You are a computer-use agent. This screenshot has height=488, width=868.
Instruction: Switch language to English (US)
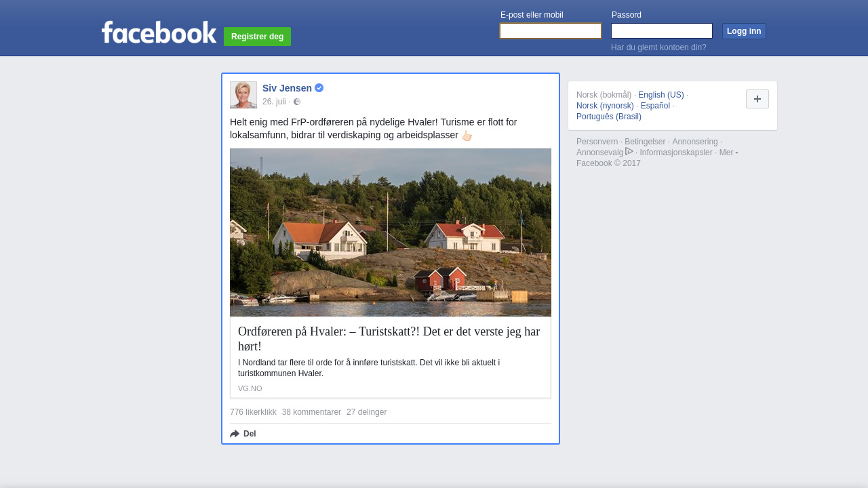pos(660,95)
